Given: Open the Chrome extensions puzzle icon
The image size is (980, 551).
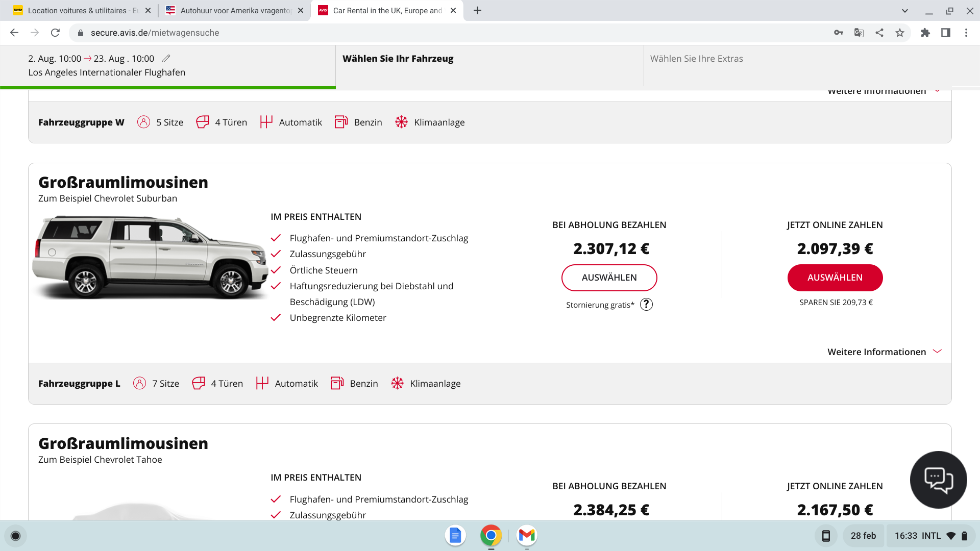Looking at the screenshot, I should coord(925,33).
